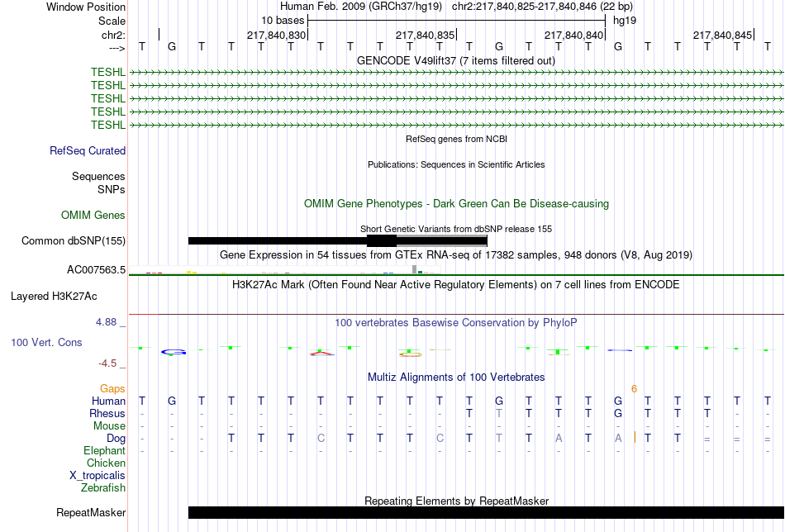Click the Elephant alignment row label
Image resolution: width=785 pixels, height=532 pixels.
pyautogui.click(x=105, y=450)
